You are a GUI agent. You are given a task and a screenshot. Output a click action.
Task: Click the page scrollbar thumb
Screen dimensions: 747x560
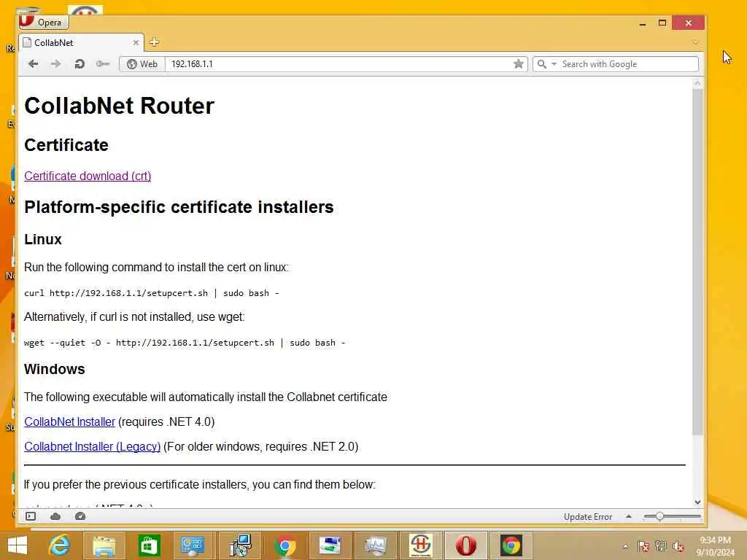click(697, 262)
